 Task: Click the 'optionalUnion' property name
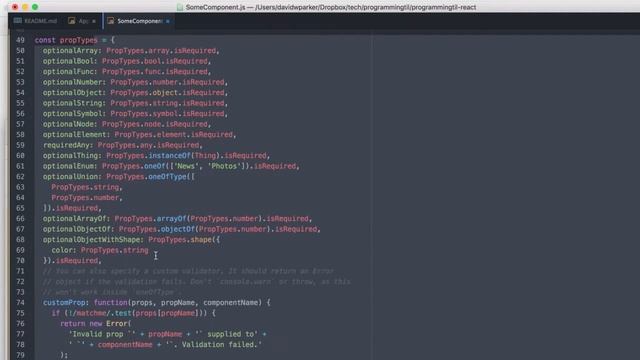pyautogui.click(x=71, y=177)
